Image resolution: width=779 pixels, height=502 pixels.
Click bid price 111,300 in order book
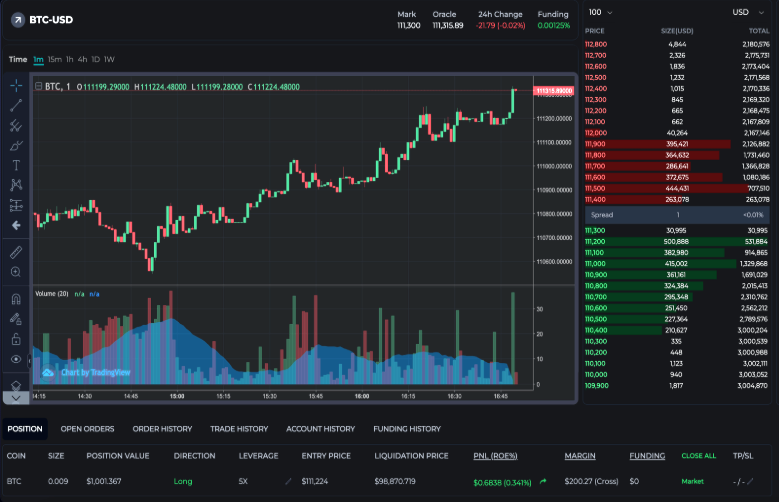[595, 231]
